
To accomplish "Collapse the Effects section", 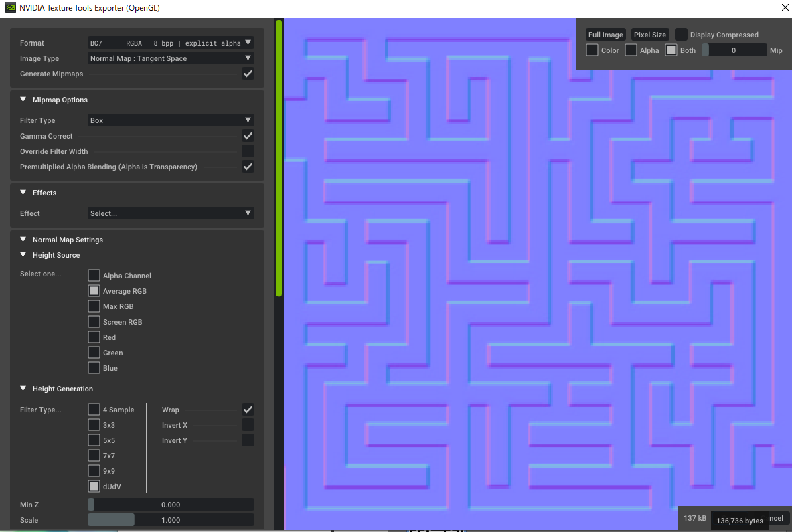I will click(x=23, y=193).
